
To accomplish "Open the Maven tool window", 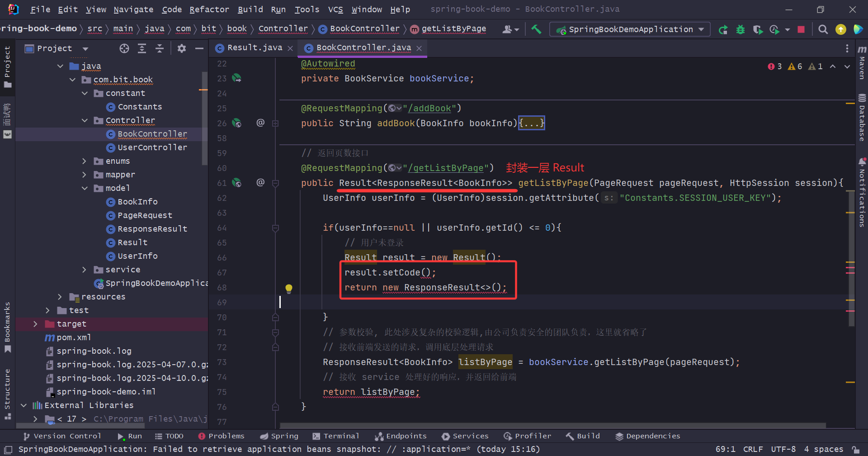I will (x=862, y=62).
